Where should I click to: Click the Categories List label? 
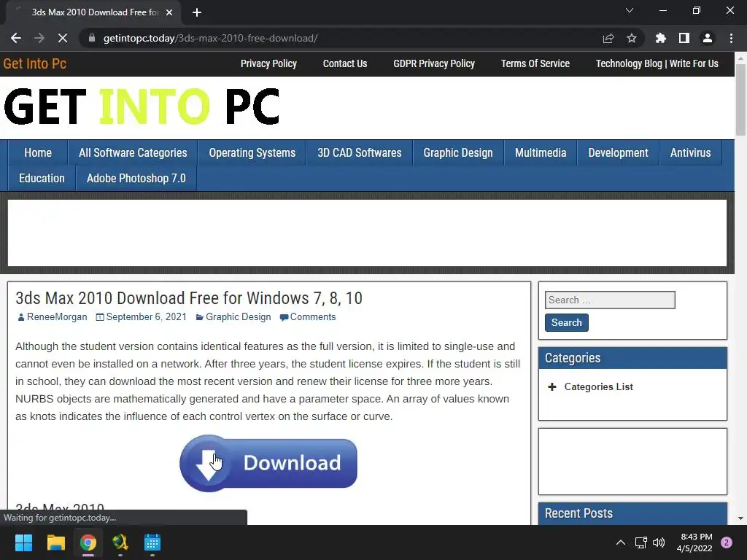pyautogui.click(x=599, y=386)
